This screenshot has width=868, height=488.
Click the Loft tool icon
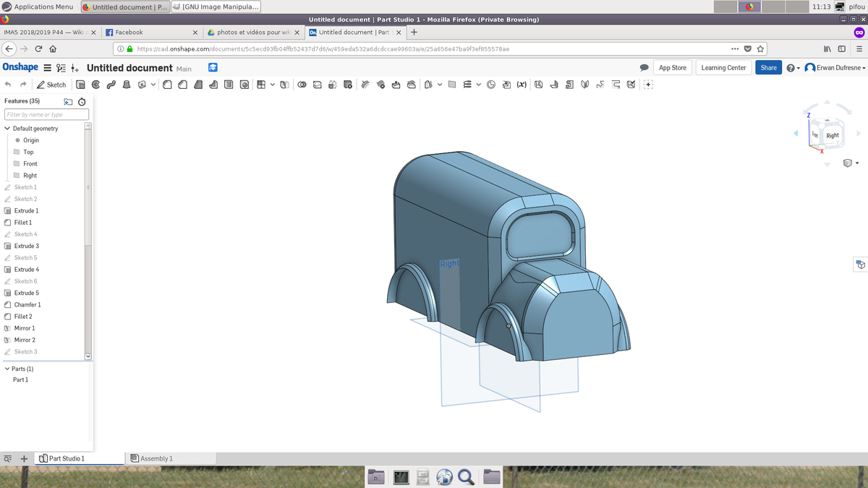click(x=126, y=85)
